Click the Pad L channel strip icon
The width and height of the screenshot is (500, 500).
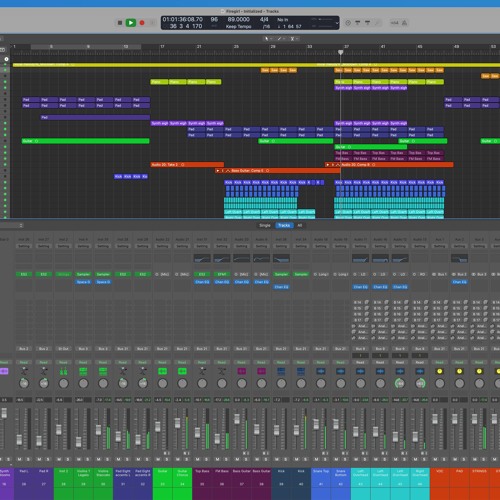point(24,371)
